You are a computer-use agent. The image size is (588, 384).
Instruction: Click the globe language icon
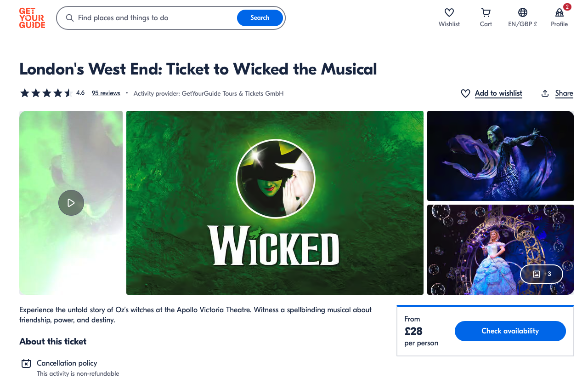tap(522, 12)
